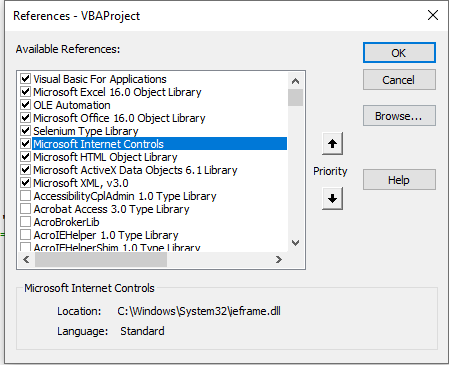The width and height of the screenshot is (449, 365).
Task: Check the AcroBrokerLib reference box
Action: [26, 222]
